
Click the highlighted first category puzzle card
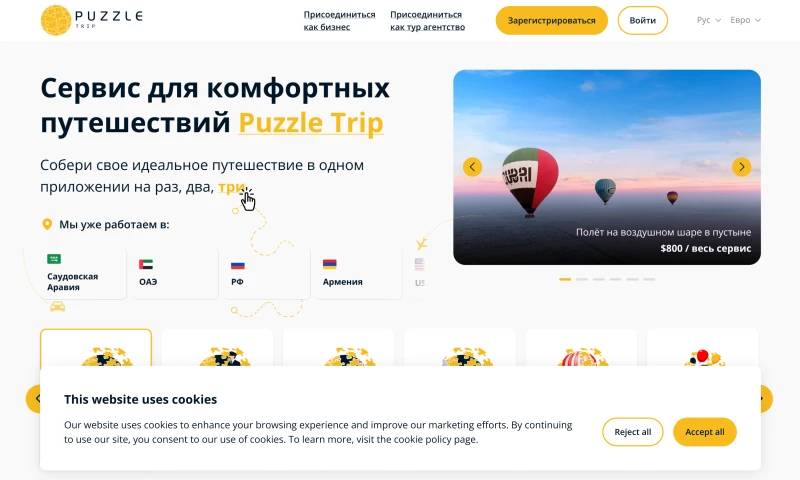tap(96, 348)
